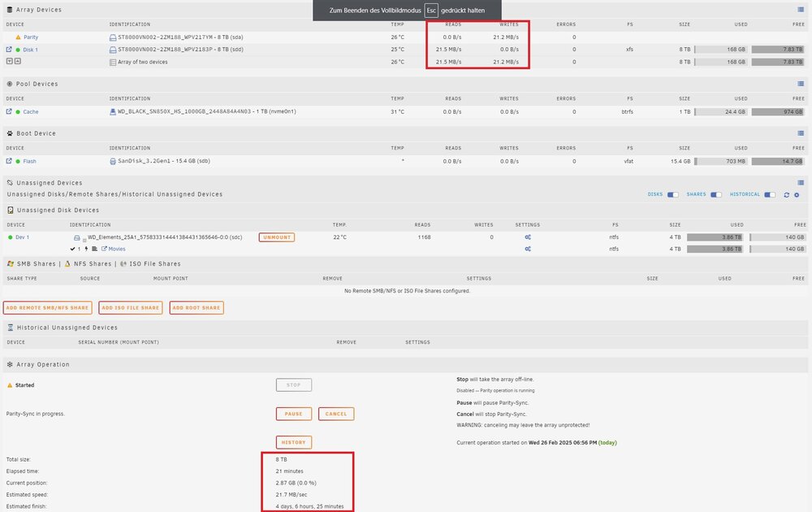The width and height of the screenshot is (812, 512).
Task: Pause the Parity-Sync
Action: [x=294, y=414]
